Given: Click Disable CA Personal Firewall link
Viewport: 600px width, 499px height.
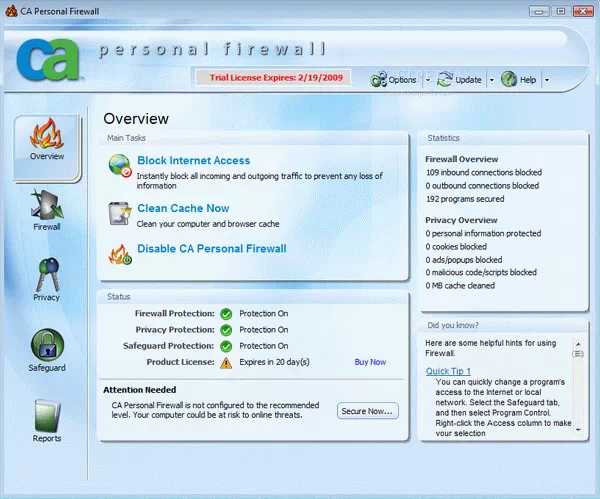Looking at the screenshot, I should (x=212, y=249).
